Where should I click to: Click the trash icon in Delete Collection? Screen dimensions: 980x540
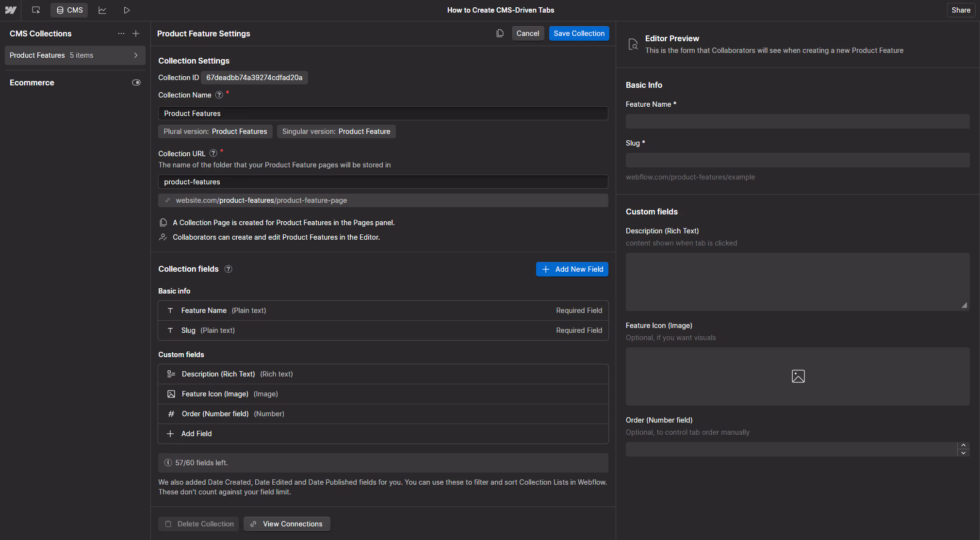168,524
